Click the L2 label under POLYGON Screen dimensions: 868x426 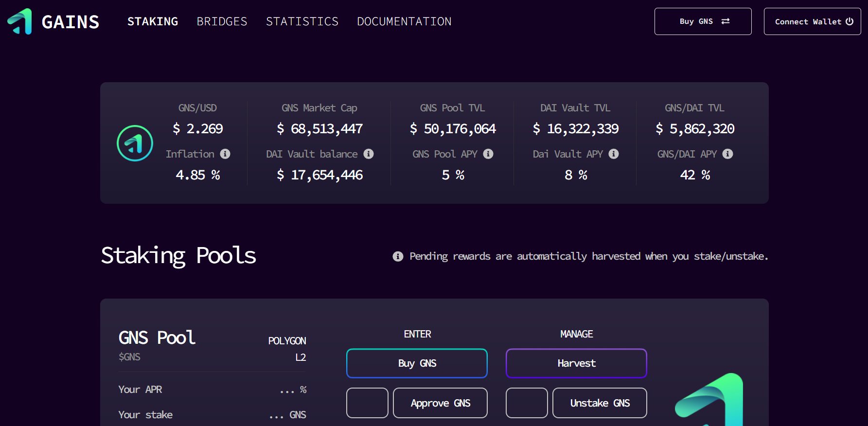pyautogui.click(x=301, y=357)
